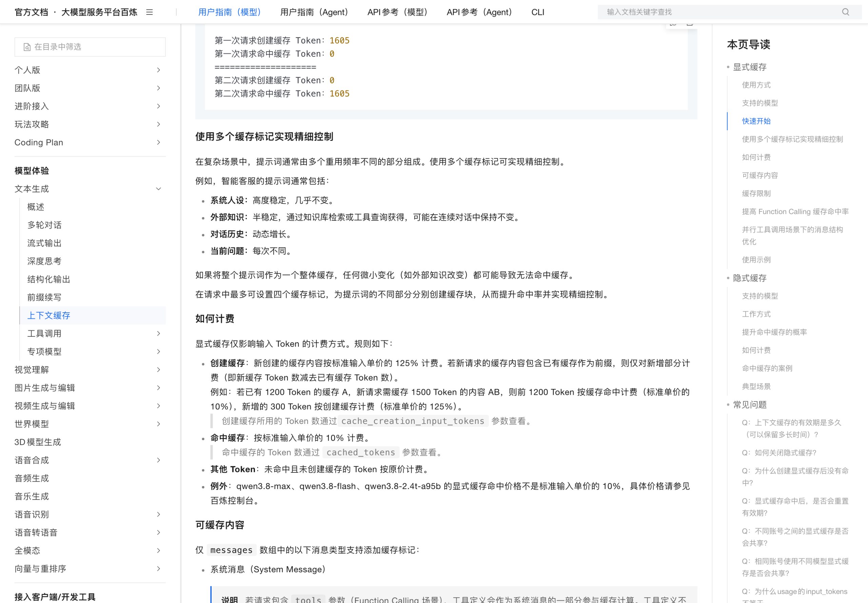The height and width of the screenshot is (603, 868).
Task: Open the API参考（模型） tab
Action: 397,12
